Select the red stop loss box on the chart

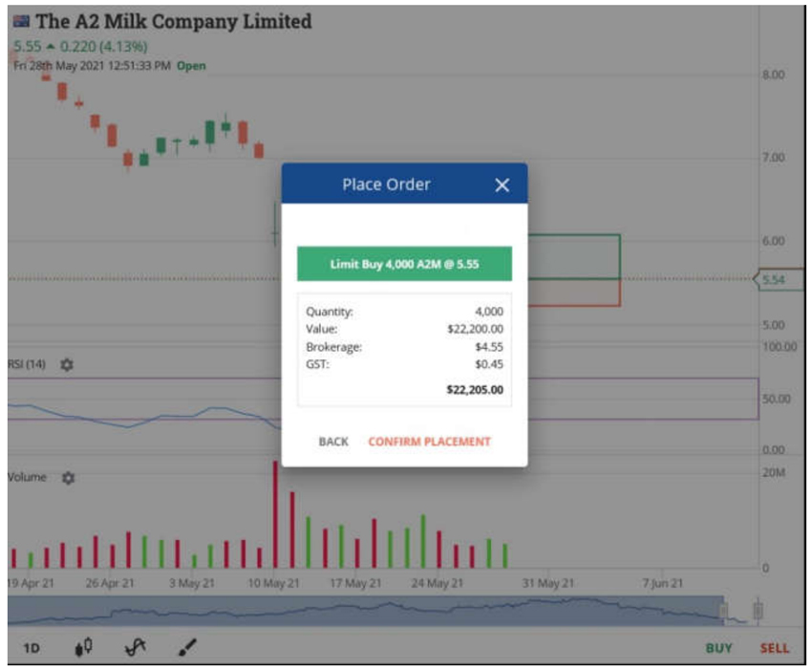pyautogui.click(x=574, y=292)
